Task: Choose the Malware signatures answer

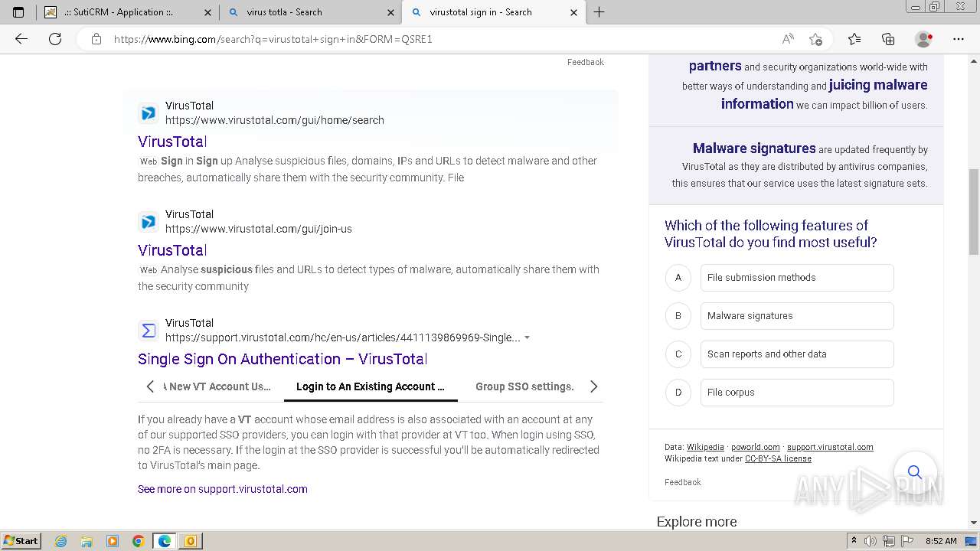Action: click(x=797, y=316)
